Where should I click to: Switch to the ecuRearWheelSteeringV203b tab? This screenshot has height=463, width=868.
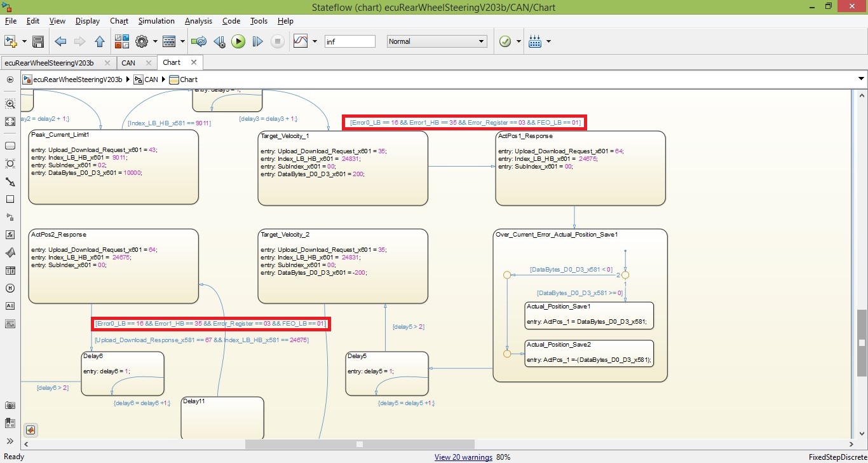49,63
